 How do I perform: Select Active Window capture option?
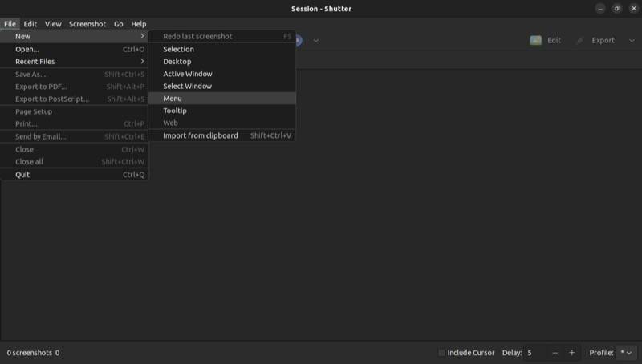(x=222, y=74)
